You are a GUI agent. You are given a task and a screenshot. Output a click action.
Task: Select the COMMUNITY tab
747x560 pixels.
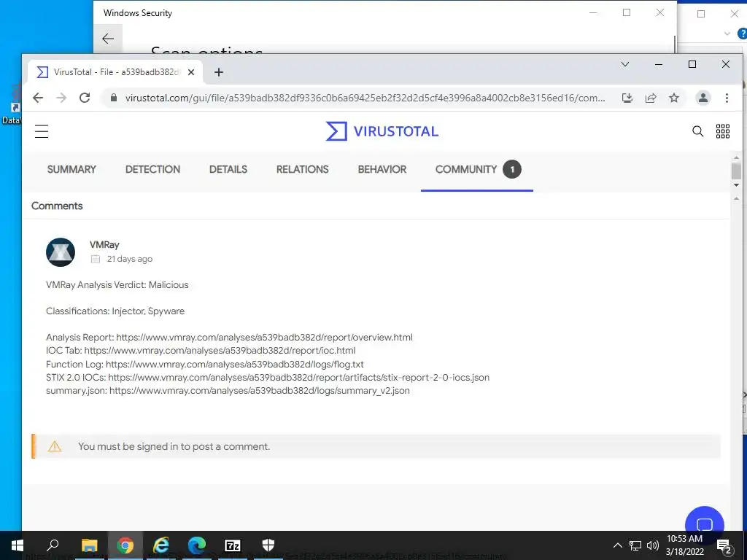pyautogui.click(x=477, y=169)
